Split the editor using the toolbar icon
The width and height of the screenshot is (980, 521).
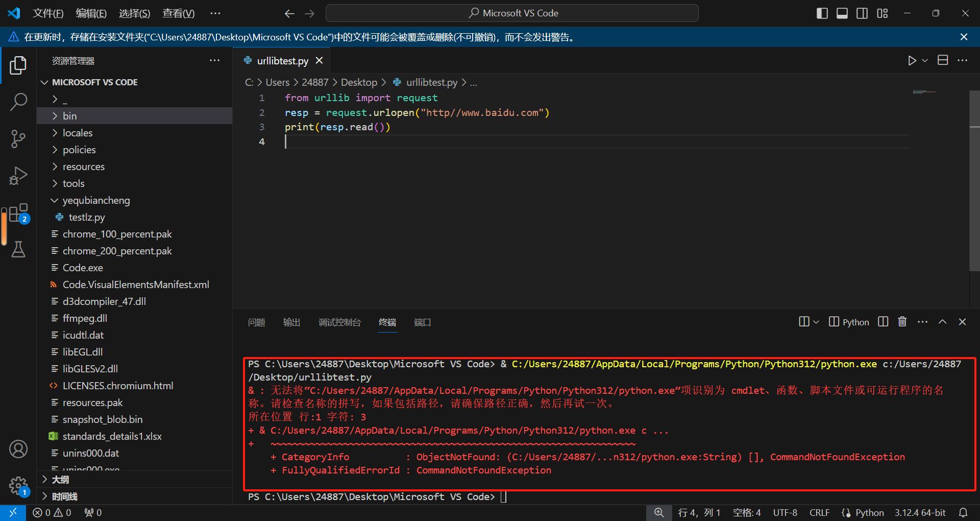pos(943,60)
